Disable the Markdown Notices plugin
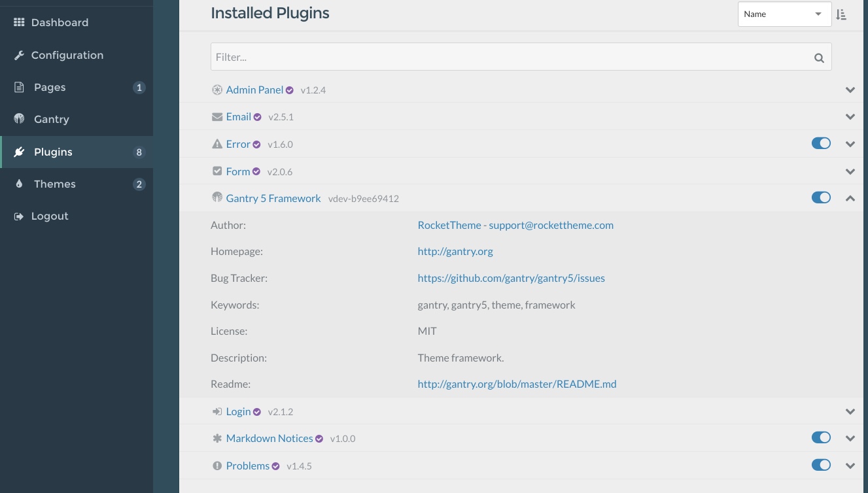This screenshot has height=493, width=868. [x=821, y=437]
